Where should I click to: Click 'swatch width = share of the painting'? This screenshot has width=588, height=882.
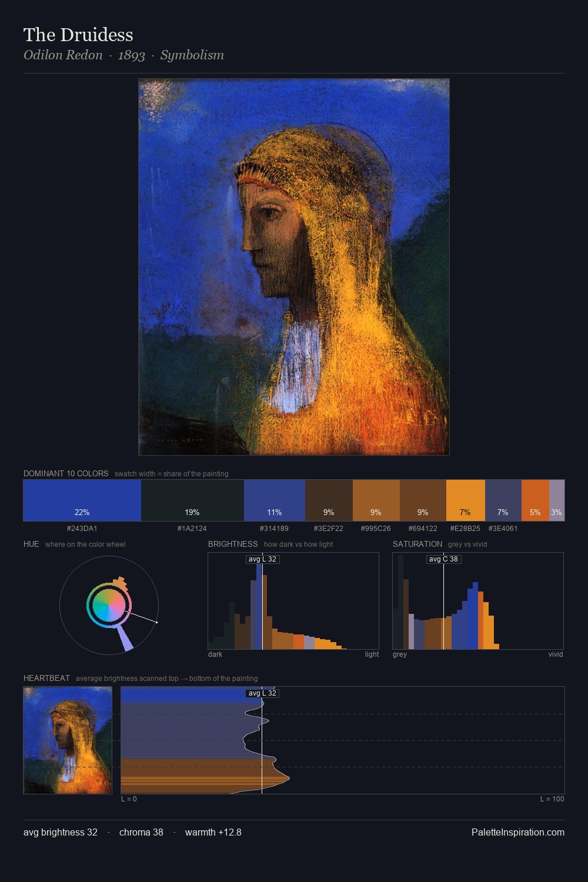pyautogui.click(x=172, y=474)
